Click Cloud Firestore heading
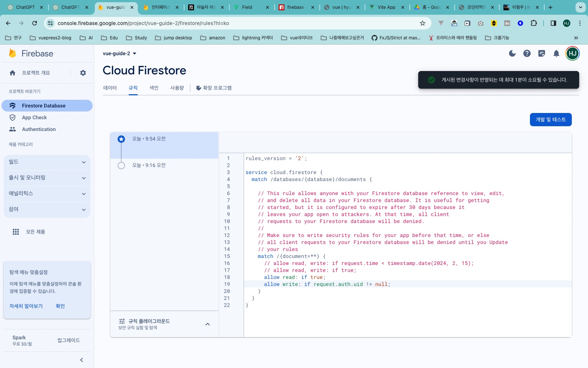Viewport: 588px width, 368px height. (x=144, y=70)
